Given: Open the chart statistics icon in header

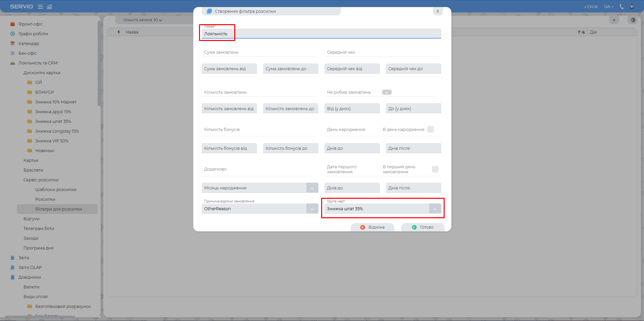Looking at the screenshot, I should [x=49, y=7].
